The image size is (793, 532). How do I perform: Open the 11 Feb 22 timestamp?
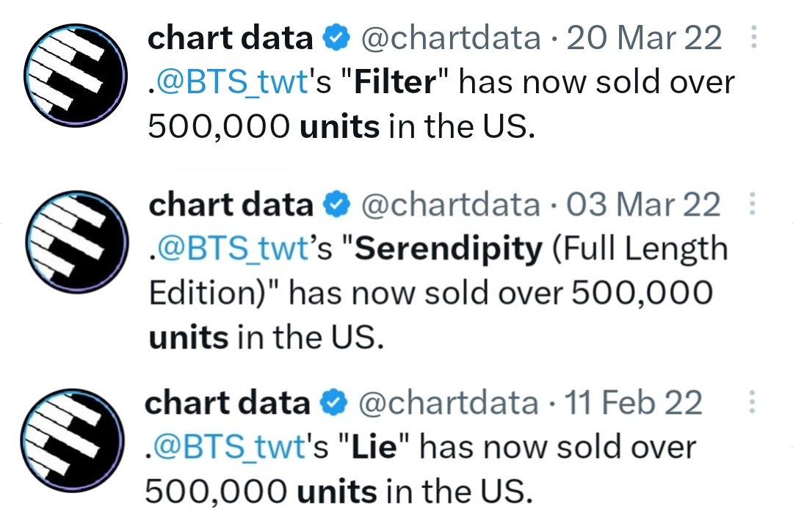point(633,403)
